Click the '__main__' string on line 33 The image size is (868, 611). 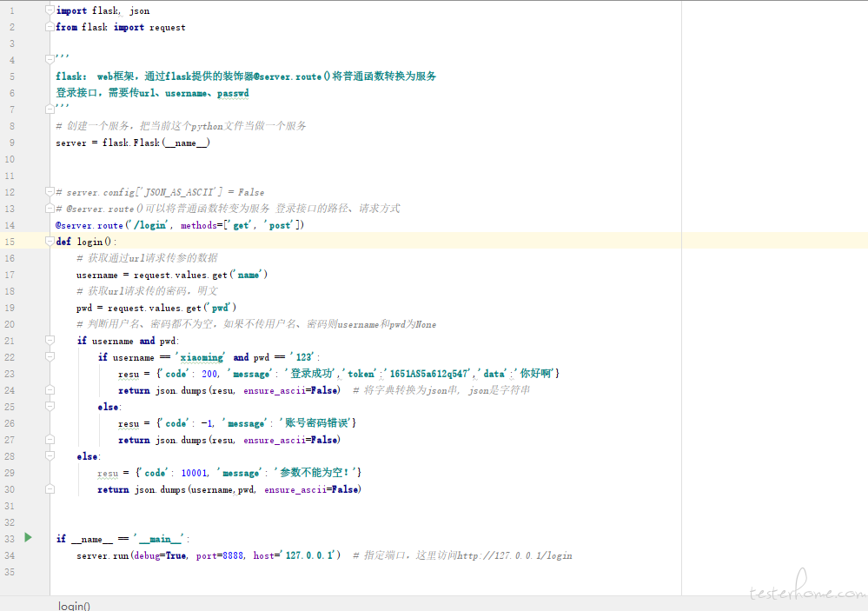click(159, 539)
